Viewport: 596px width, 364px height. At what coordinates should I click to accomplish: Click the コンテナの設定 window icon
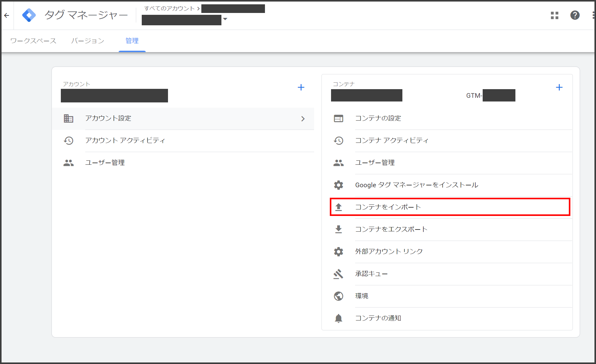338,118
